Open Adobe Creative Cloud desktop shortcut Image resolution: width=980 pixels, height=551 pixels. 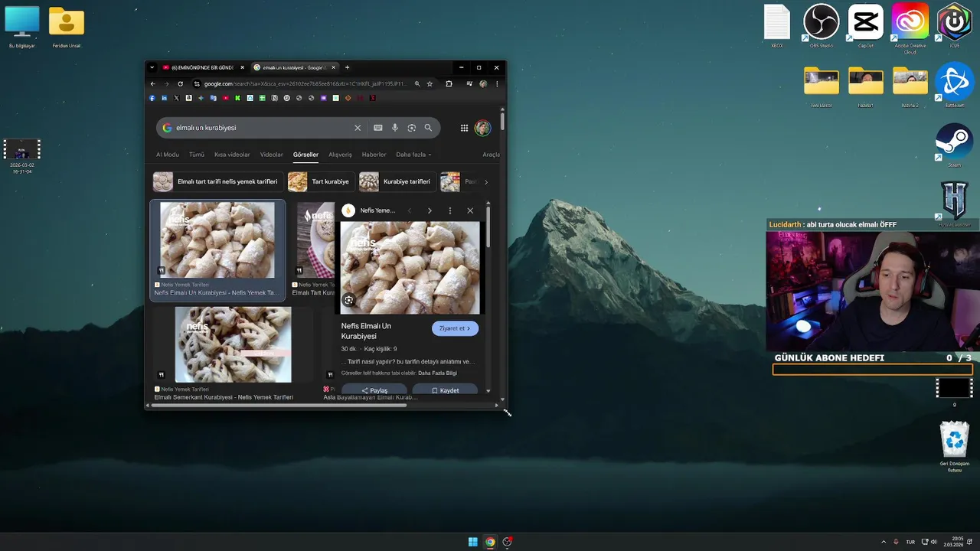pos(910,29)
